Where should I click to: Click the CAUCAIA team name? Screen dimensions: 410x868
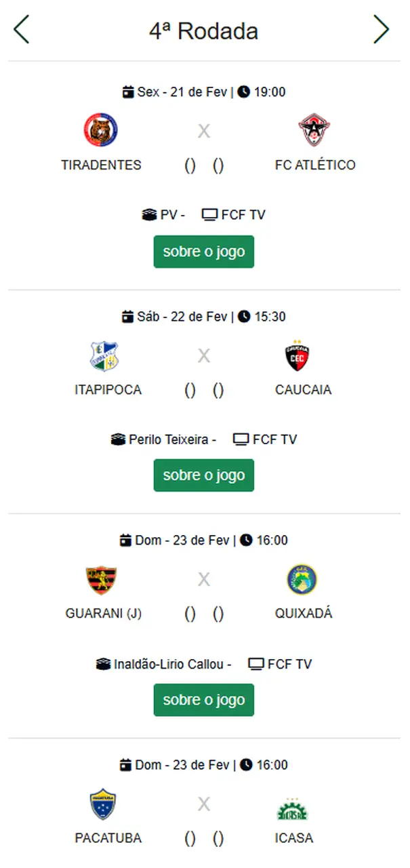pos(303,390)
